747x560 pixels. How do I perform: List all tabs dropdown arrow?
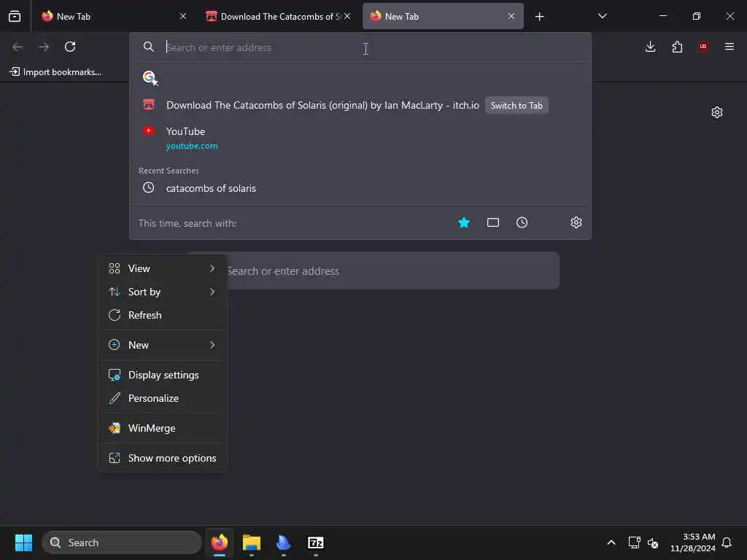tap(602, 16)
